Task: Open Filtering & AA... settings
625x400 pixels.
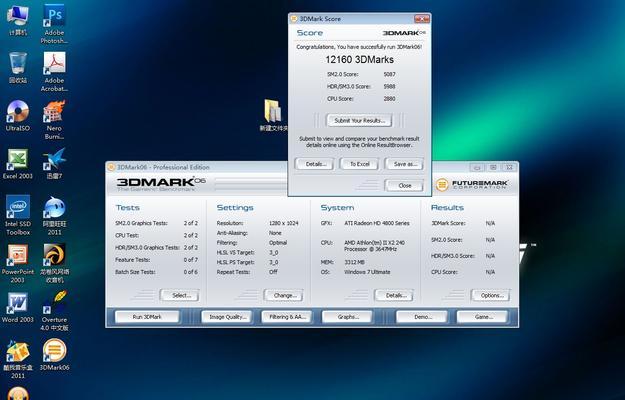Action: 287,317
